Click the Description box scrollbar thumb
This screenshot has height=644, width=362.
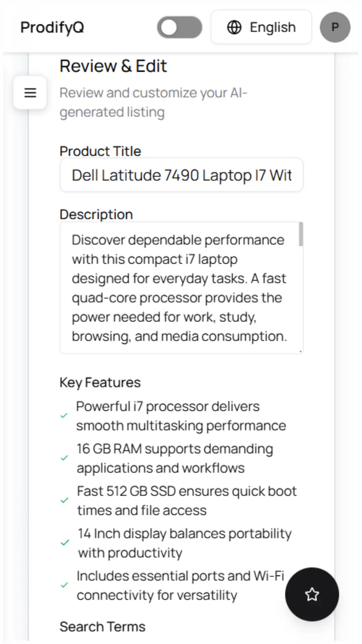click(301, 234)
